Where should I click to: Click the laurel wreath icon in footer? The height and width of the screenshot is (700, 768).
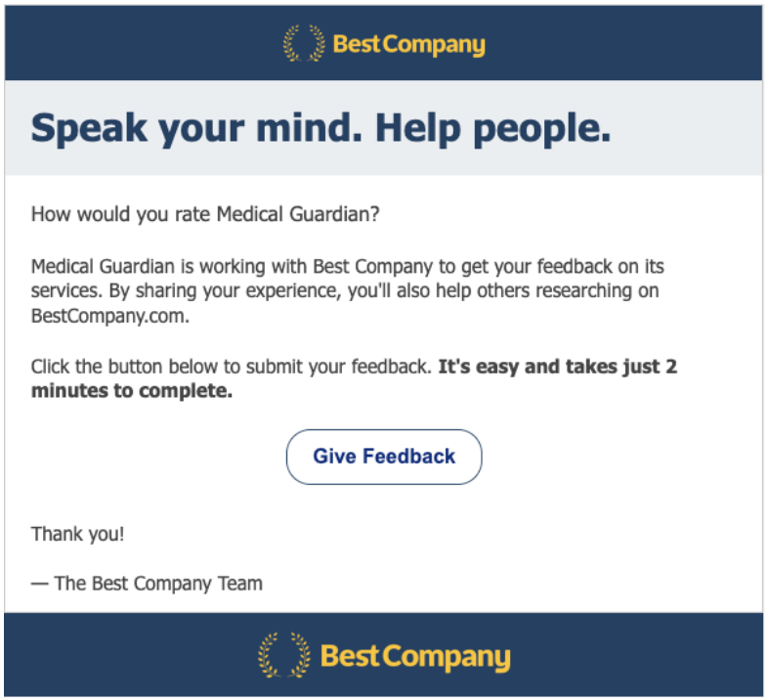[284, 655]
